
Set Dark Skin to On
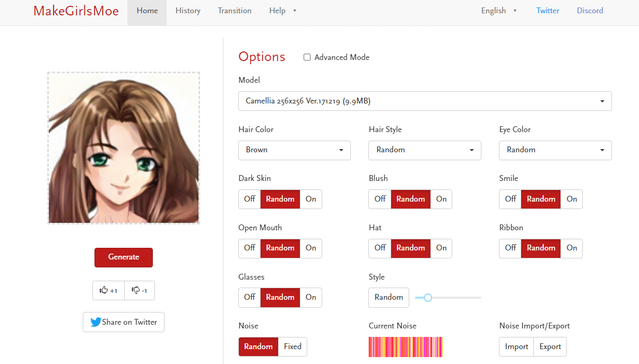[310, 199]
